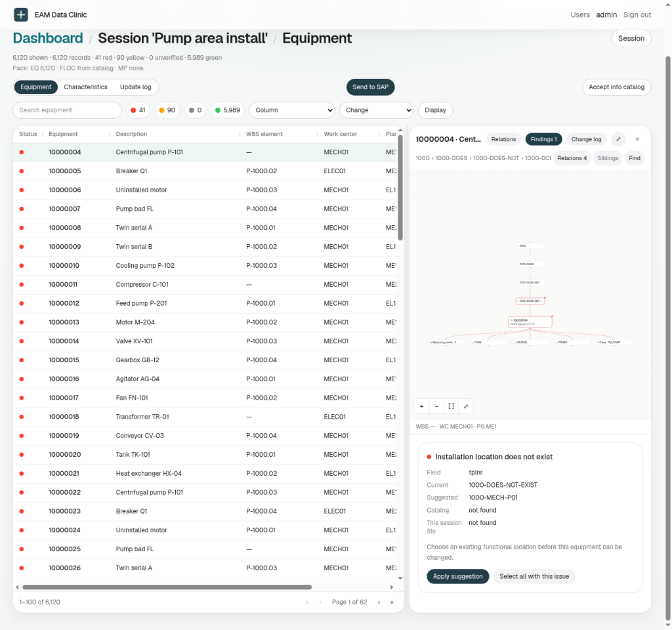
Task: Open the Change dropdown
Action: (376, 110)
